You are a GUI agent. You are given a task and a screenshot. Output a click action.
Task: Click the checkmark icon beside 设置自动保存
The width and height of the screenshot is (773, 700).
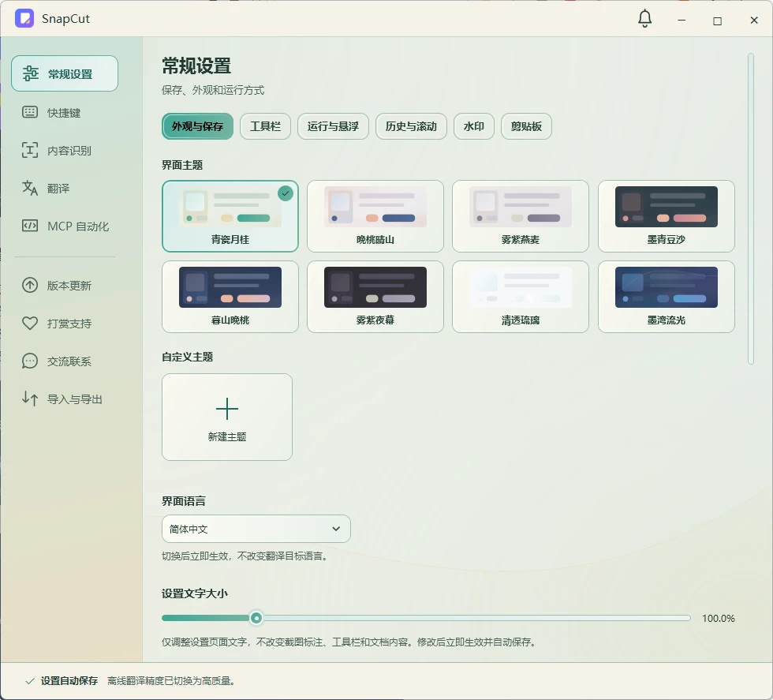click(30, 681)
